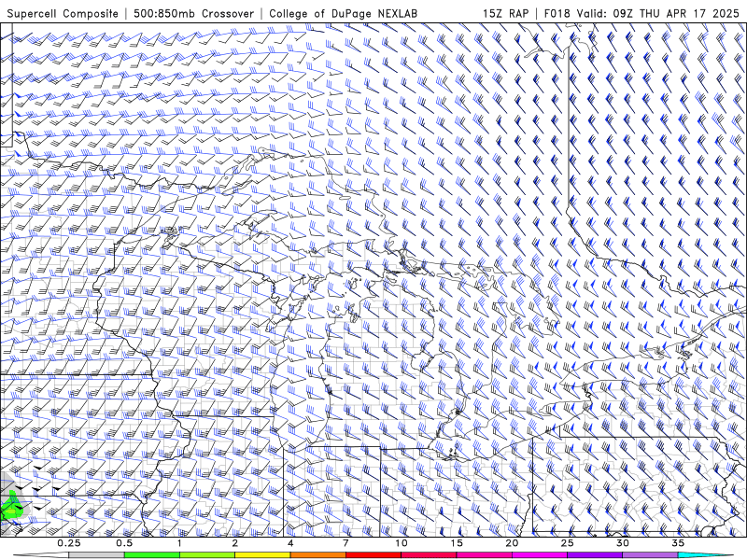
Task: Click the green supercell composite blob on the map
Action: coord(11,507)
